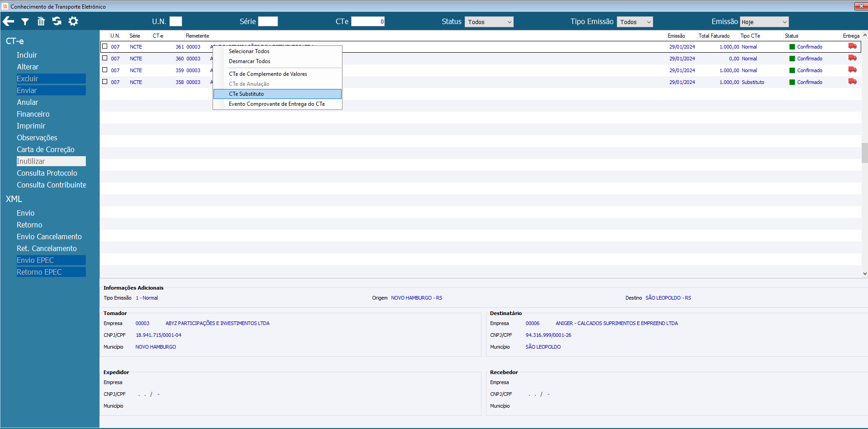Click the delivery truck icon for CT-e 361
Screen dimensions: 868x429
click(x=852, y=46)
